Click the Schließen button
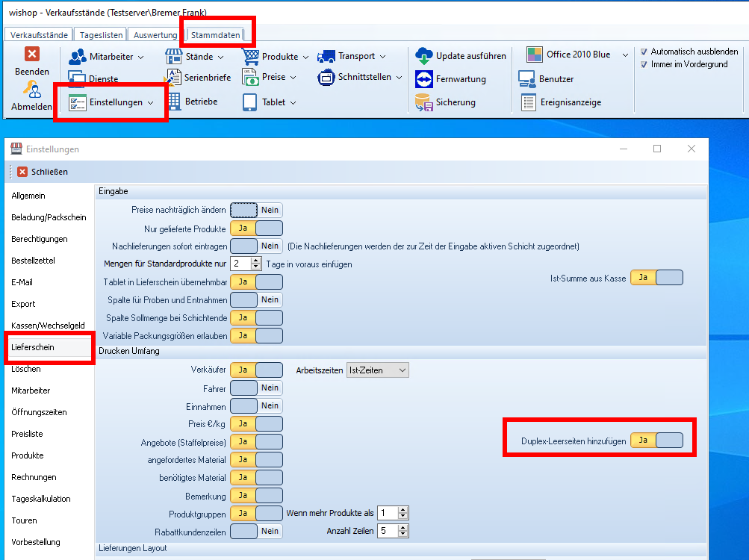Viewport: 749px width, 560px height. pos(43,172)
